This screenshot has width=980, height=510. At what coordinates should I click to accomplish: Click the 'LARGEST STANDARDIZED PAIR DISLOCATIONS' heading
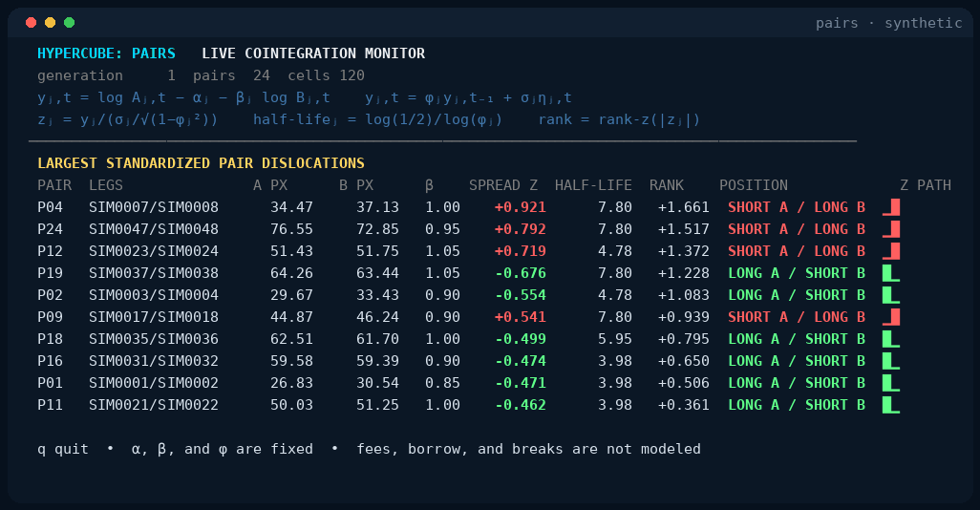(201, 163)
